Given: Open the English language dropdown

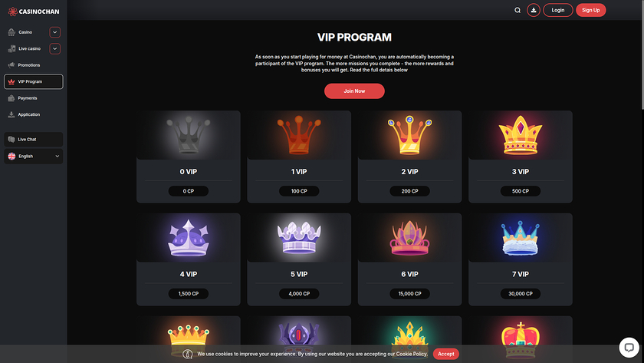Looking at the screenshot, I should [34, 157].
